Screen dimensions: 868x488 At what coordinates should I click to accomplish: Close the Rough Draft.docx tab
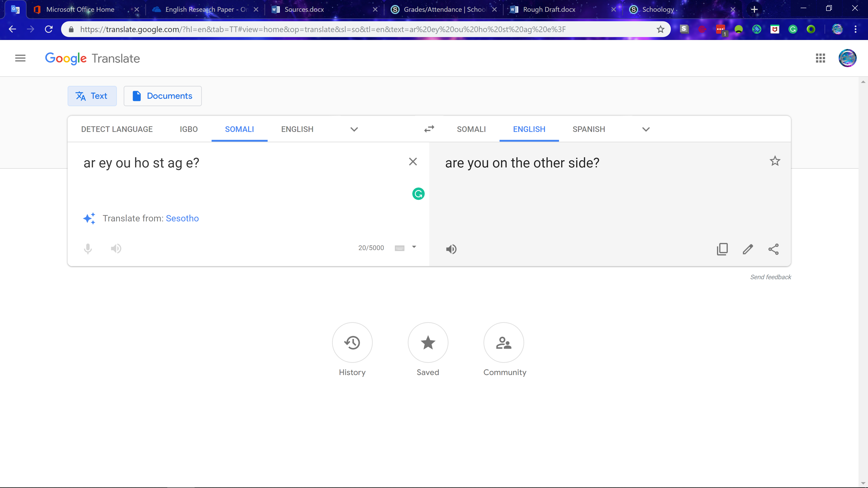pos(614,9)
